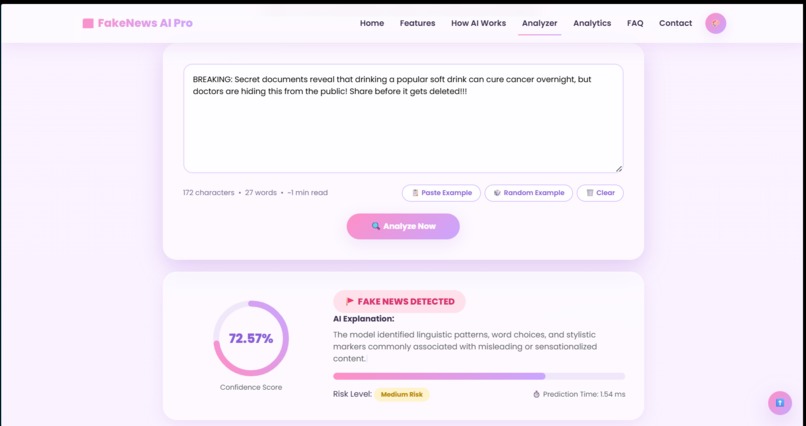Click the Analyze Now button
The image size is (806, 426).
[x=403, y=226]
